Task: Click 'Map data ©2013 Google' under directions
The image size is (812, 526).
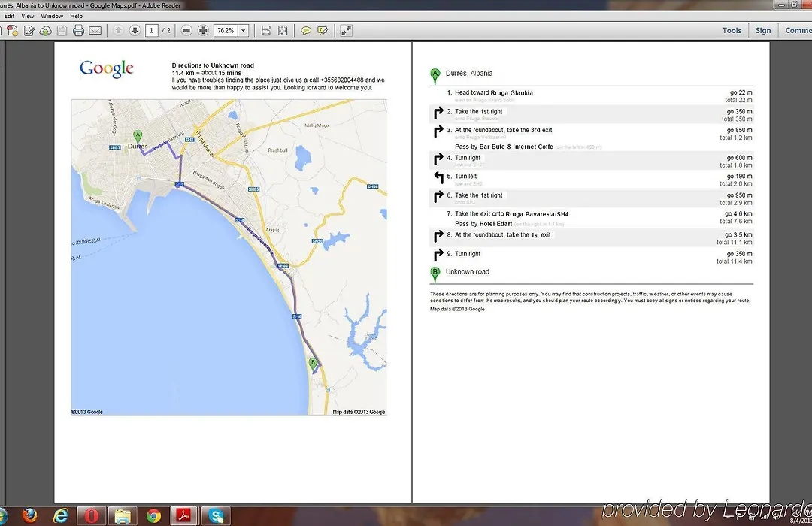Action: click(x=457, y=309)
